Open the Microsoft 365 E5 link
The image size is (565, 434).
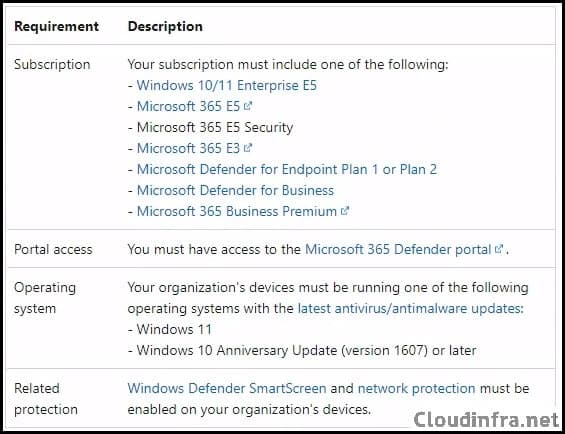188,106
